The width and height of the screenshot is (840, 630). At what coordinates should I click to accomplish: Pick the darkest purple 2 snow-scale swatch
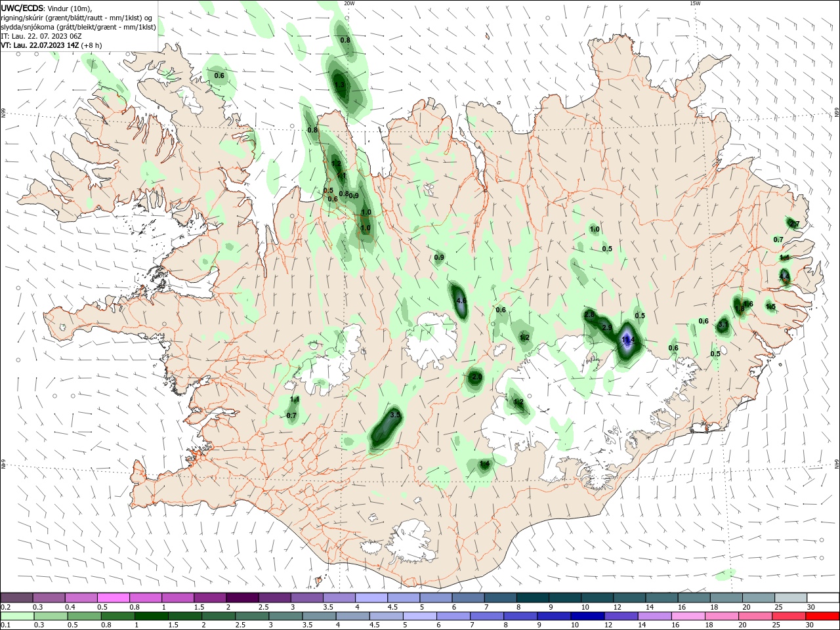click(x=241, y=598)
